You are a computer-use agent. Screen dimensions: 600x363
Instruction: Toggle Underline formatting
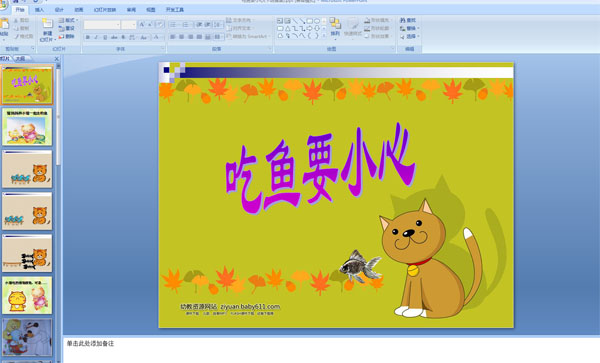click(105, 37)
